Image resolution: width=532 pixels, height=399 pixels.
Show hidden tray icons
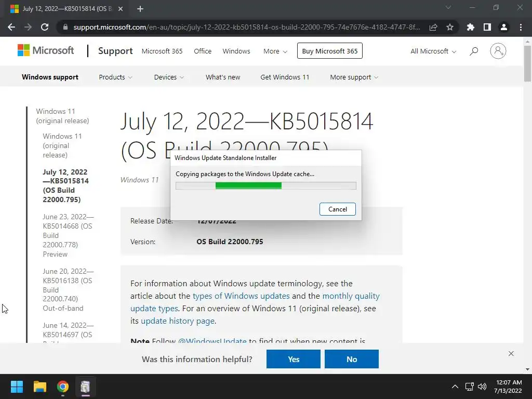pyautogui.click(x=455, y=387)
